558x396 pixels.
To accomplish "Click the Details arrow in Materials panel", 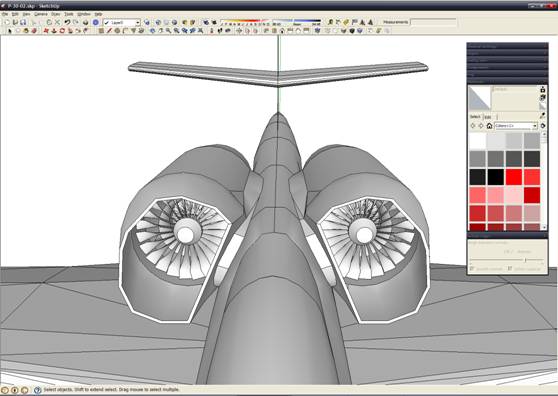I will tap(543, 126).
